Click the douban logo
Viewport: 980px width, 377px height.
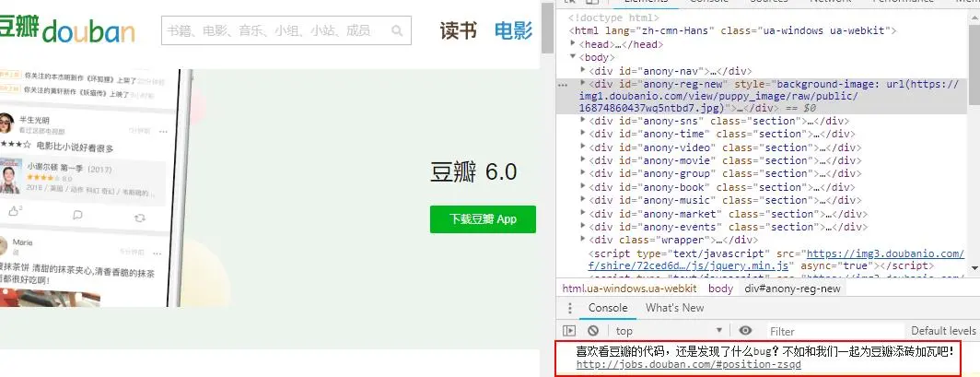[x=67, y=30]
